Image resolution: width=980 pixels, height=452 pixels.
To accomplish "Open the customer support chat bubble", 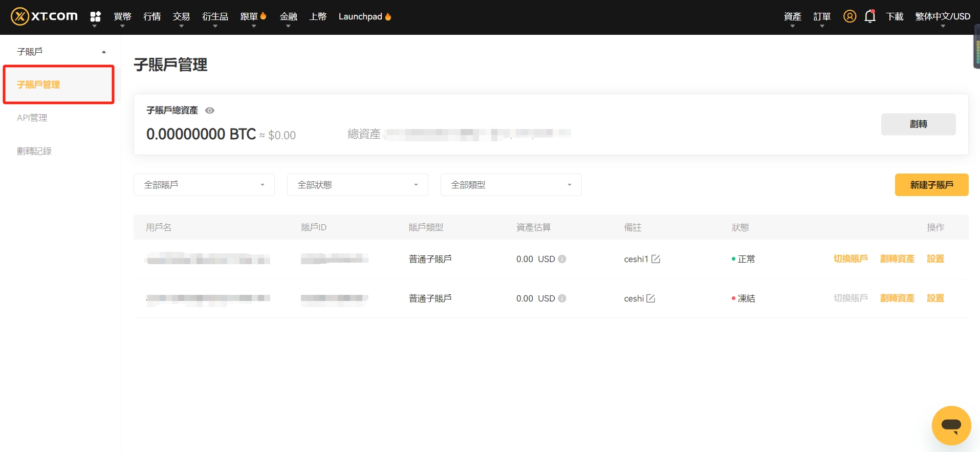I will [951, 425].
